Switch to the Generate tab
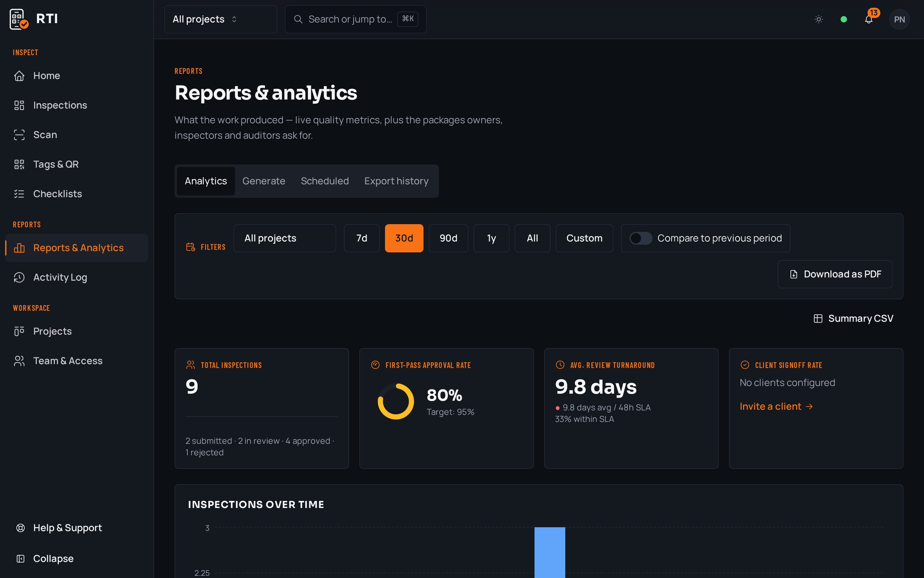This screenshot has width=924, height=578. 264,181
